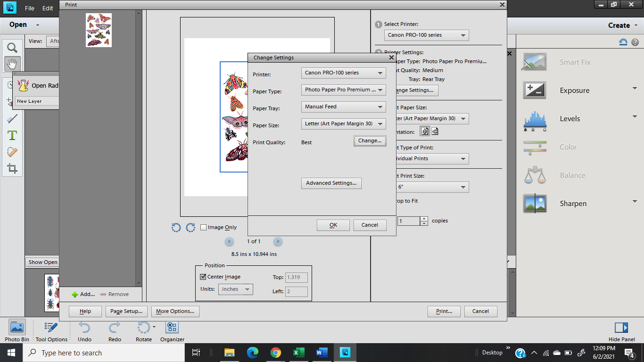Toggle the Image Only checkbox
Viewport: 644px width, 362px height.
[204, 227]
